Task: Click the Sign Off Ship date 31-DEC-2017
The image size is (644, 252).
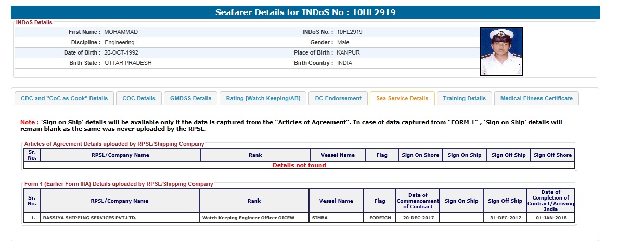Action: 505,218
